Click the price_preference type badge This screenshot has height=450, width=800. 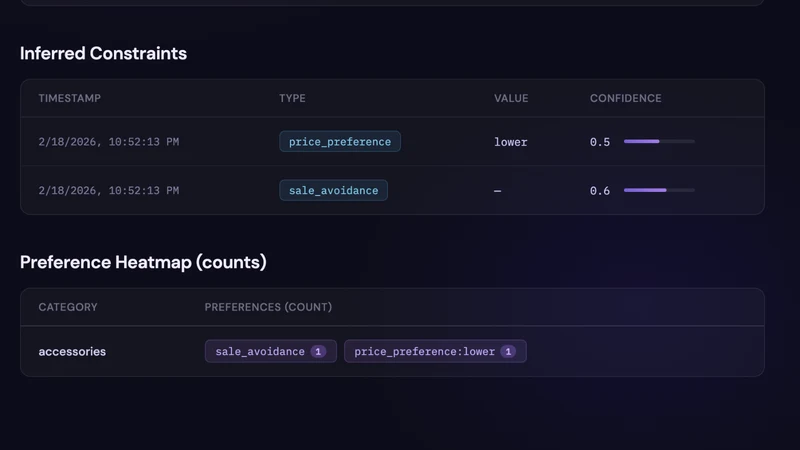pos(340,142)
